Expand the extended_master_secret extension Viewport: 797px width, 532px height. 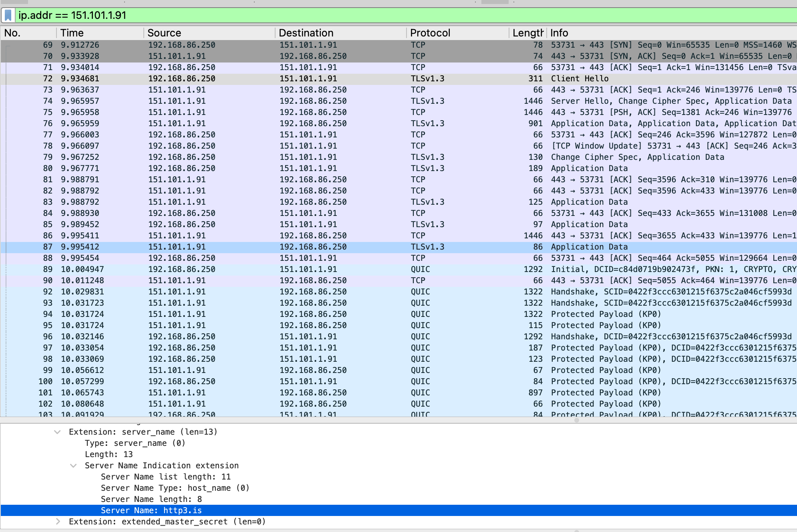click(58, 522)
